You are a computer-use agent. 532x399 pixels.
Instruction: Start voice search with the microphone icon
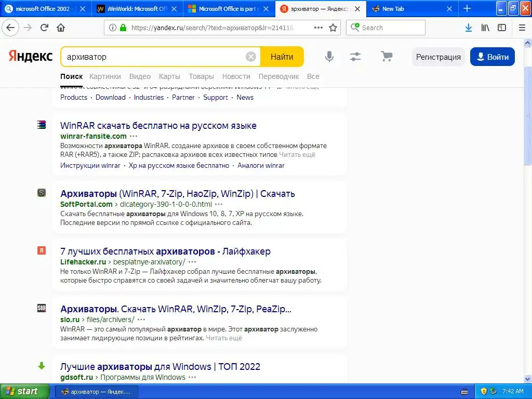pyautogui.click(x=329, y=57)
